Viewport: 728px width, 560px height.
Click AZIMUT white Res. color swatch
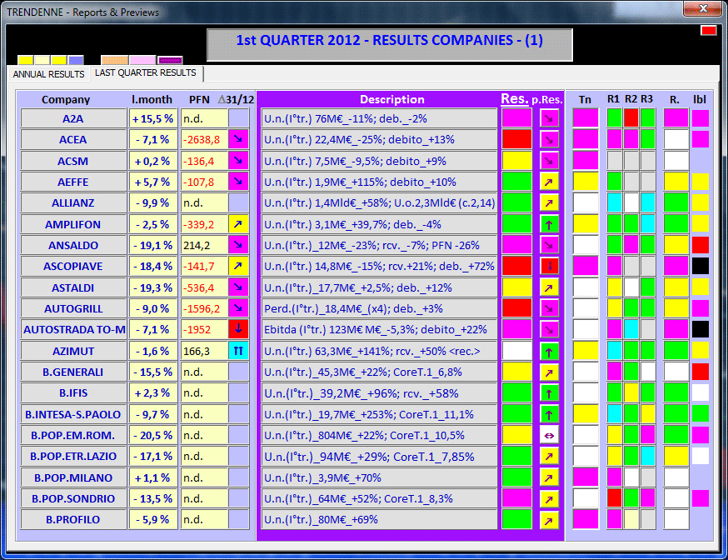[x=516, y=351]
